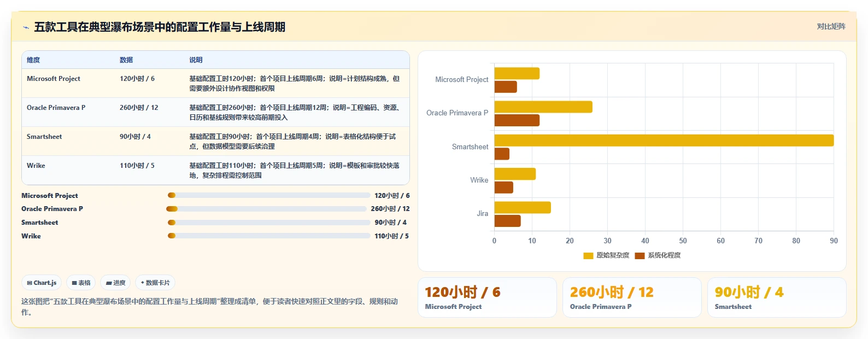Open the 120小时 / 6 data card
Screen dimensions: 868x339
(x=487, y=297)
